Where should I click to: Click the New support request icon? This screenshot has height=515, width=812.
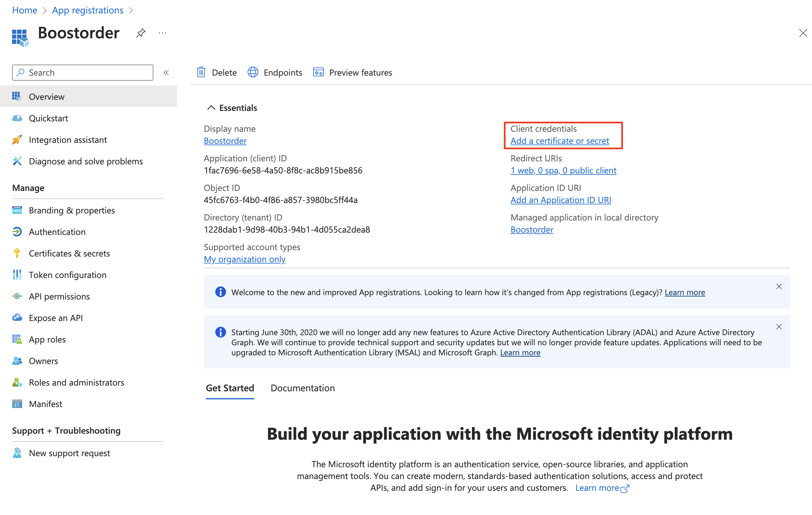tap(17, 453)
